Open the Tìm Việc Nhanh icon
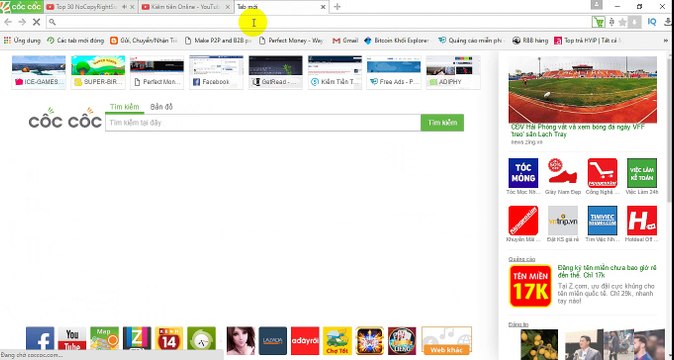The width and height of the screenshot is (674, 360). pos(602,220)
